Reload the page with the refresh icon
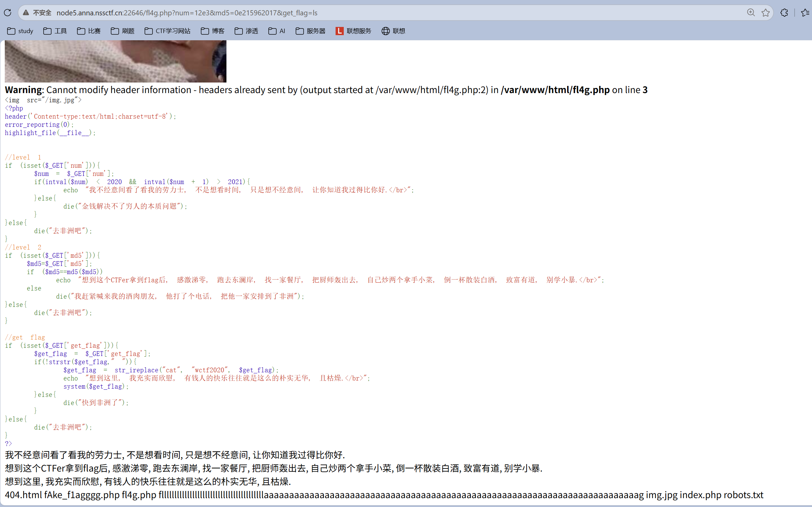 pyautogui.click(x=8, y=13)
